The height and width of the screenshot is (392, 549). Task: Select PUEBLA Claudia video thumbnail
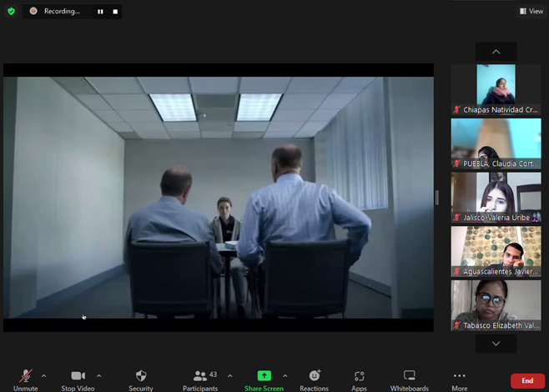click(496, 143)
